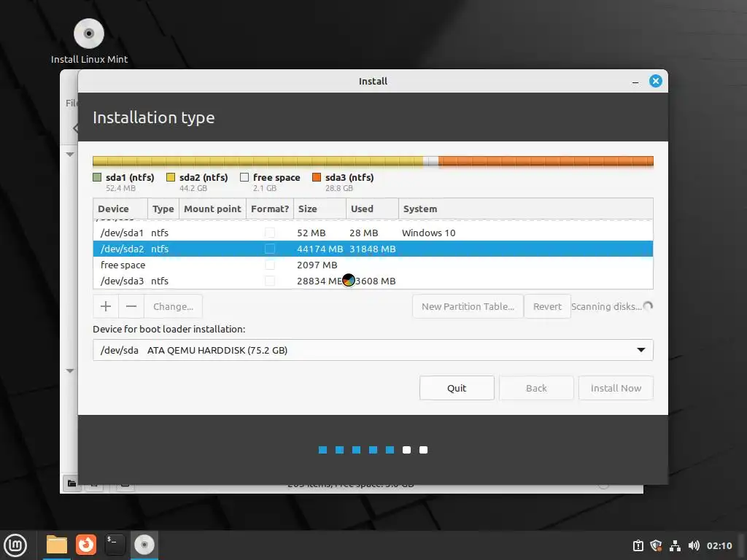Click the 31848 MB used cell

373,249
